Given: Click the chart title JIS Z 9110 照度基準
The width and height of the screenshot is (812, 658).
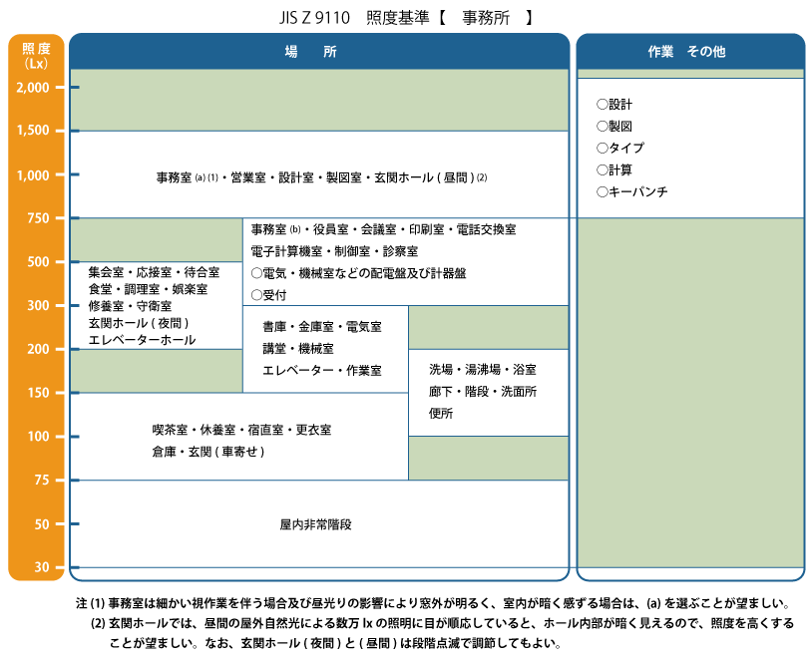Looking at the screenshot, I should click(405, 18).
